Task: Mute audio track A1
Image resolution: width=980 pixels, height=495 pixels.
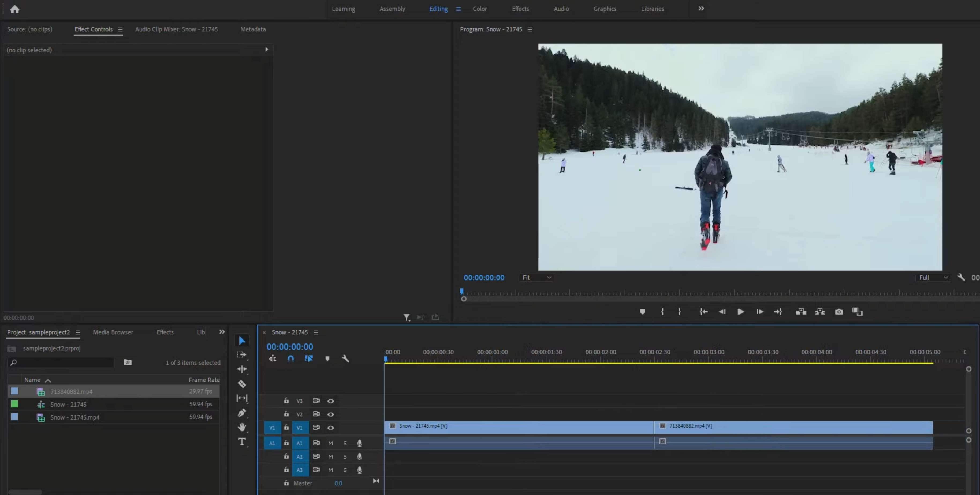Action: [330, 443]
